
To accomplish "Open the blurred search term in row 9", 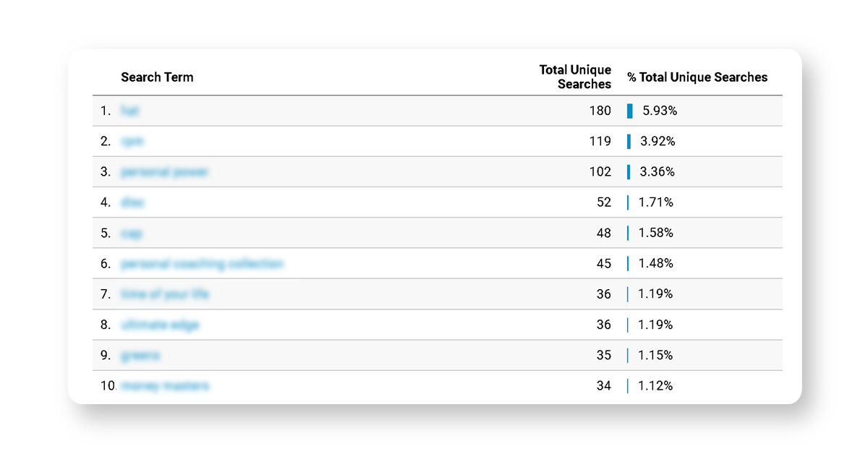I will [140, 356].
